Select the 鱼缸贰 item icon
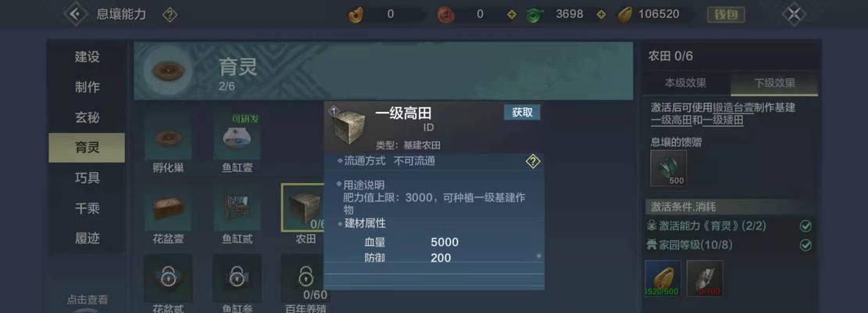 pyautogui.click(x=237, y=209)
